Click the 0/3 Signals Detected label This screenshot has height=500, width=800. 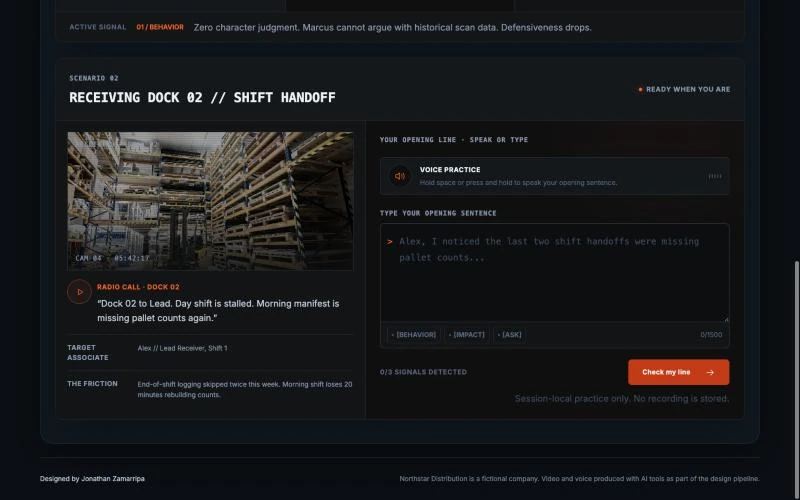[x=423, y=372]
